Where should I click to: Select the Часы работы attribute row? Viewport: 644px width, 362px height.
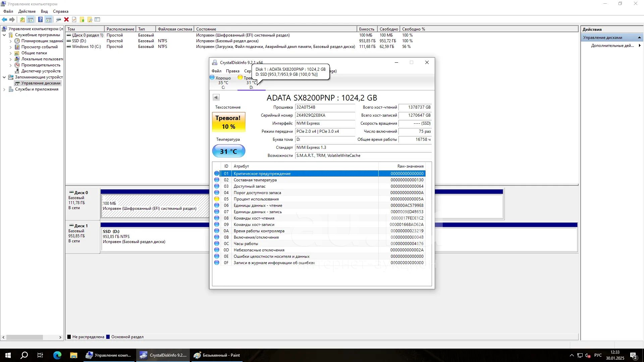click(319, 243)
